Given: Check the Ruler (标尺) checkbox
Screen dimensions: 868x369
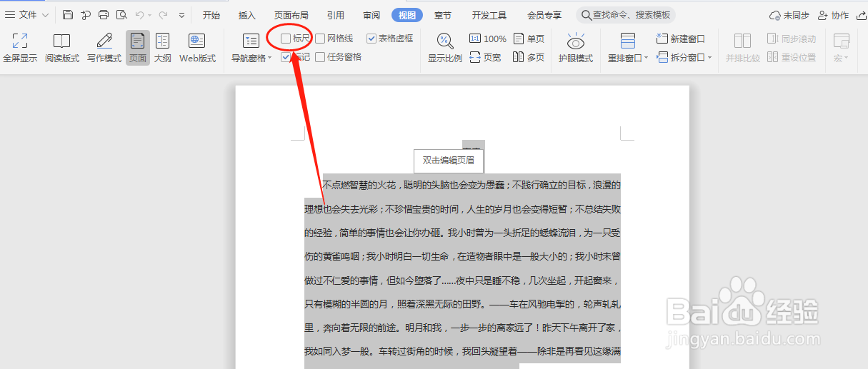Looking at the screenshot, I should tap(286, 39).
